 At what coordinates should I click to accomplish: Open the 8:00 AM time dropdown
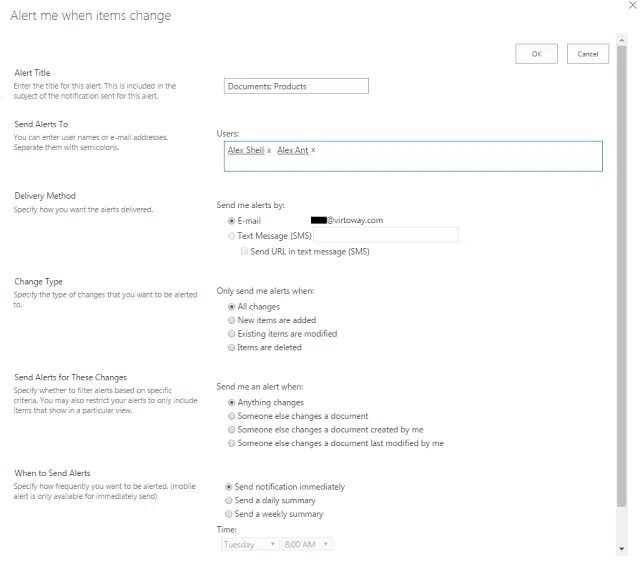(307, 544)
